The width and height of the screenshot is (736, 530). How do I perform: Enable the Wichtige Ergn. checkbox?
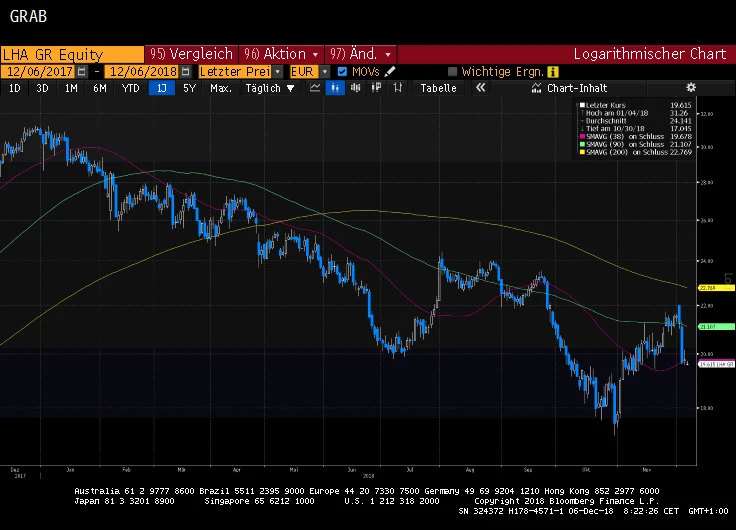tap(453, 72)
